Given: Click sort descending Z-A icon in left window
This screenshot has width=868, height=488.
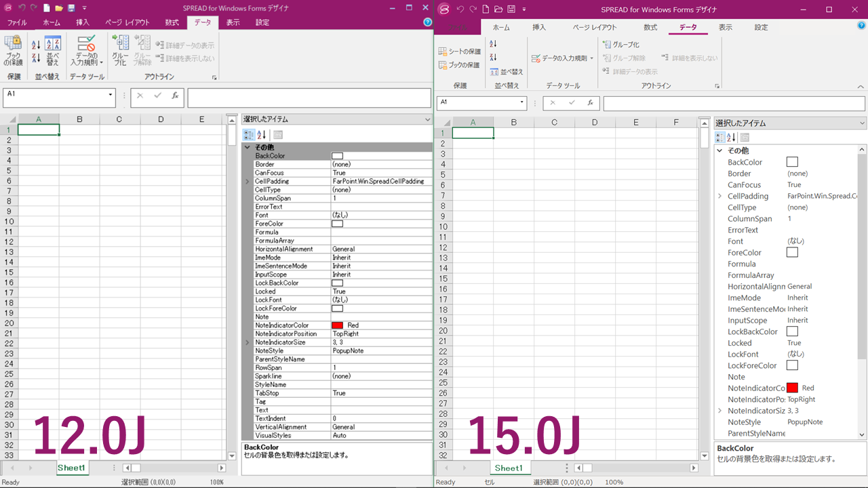Looking at the screenshot, I should coord(36,58).
